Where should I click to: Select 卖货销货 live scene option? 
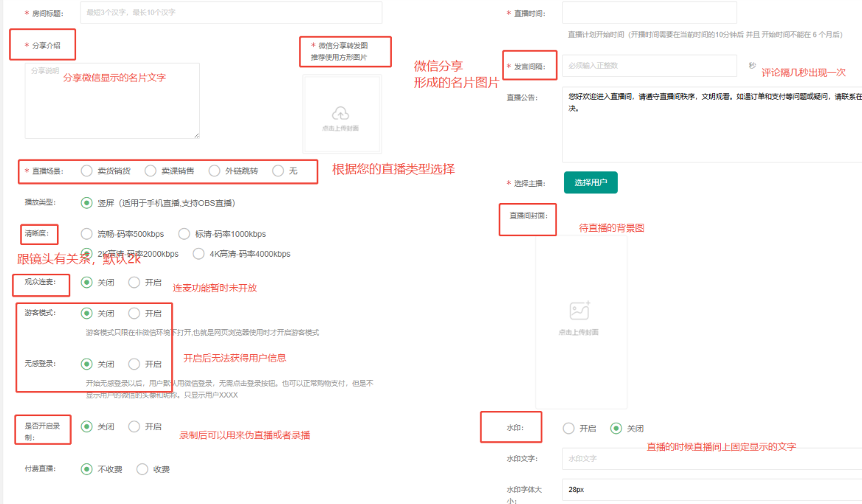tap(87, 170)
